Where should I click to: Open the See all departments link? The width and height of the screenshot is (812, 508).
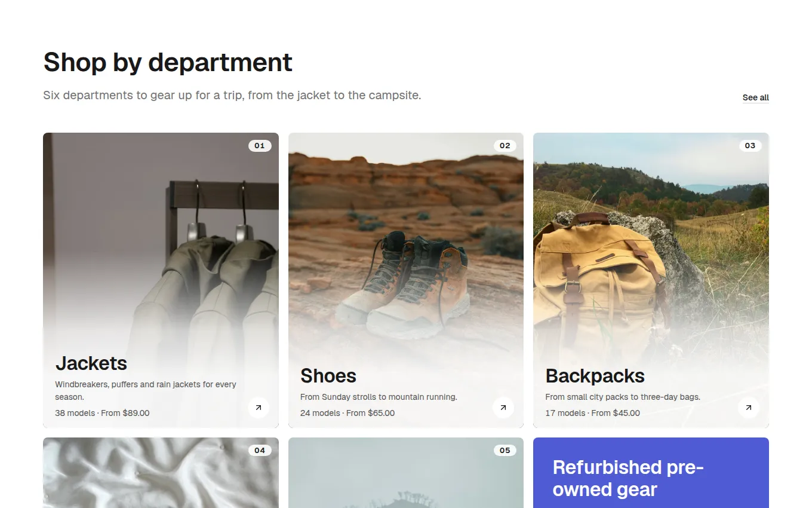coord(755,97)
